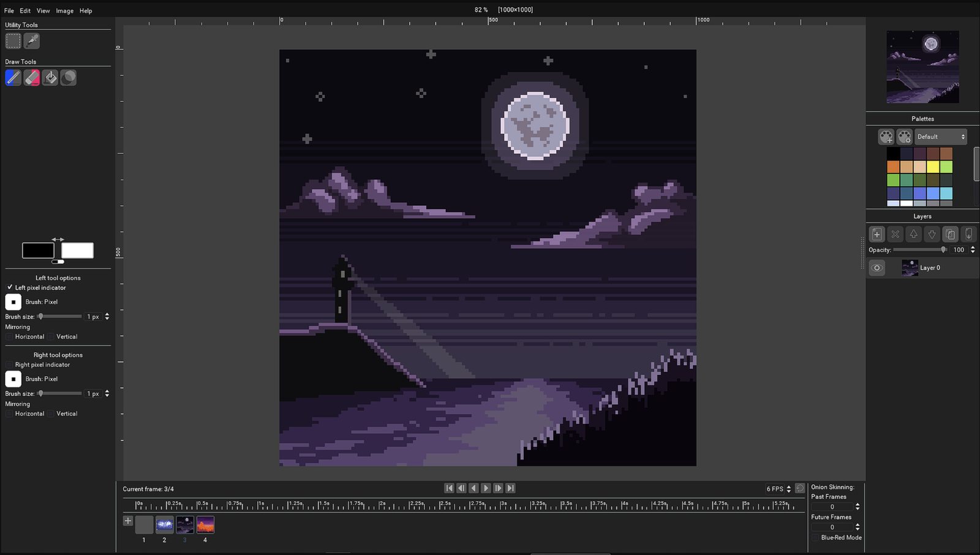The height and width of the screenshot is (555, 980).
Task: Click the Past Frames stepper
Action: [x=858, y=507]
